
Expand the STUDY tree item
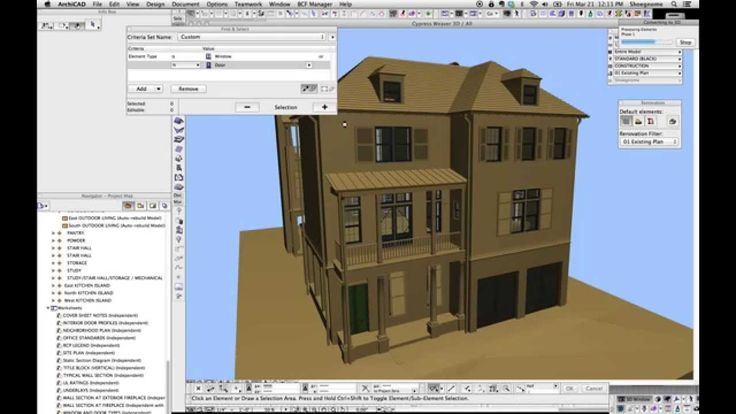click(53, 270)
